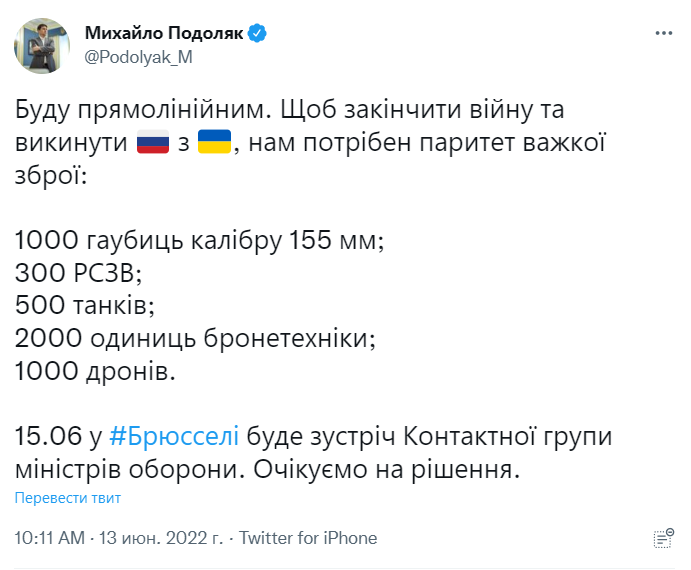691x570 pixels.
Task: Click the 10:11 AM timestamp
Action: (49, 538)
